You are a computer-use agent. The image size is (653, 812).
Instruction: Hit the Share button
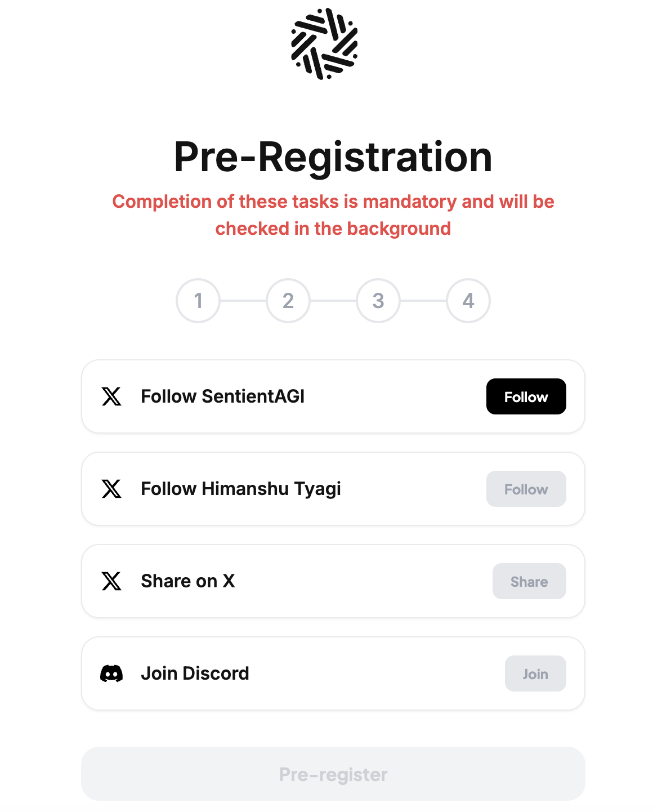pyautogui.click(x=529, y=581)
